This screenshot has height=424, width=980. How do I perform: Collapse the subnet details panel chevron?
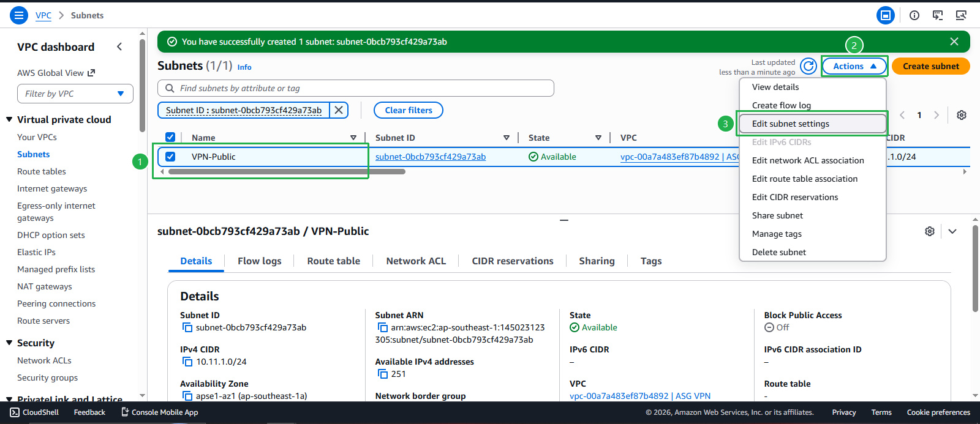(x=952, y=231)
